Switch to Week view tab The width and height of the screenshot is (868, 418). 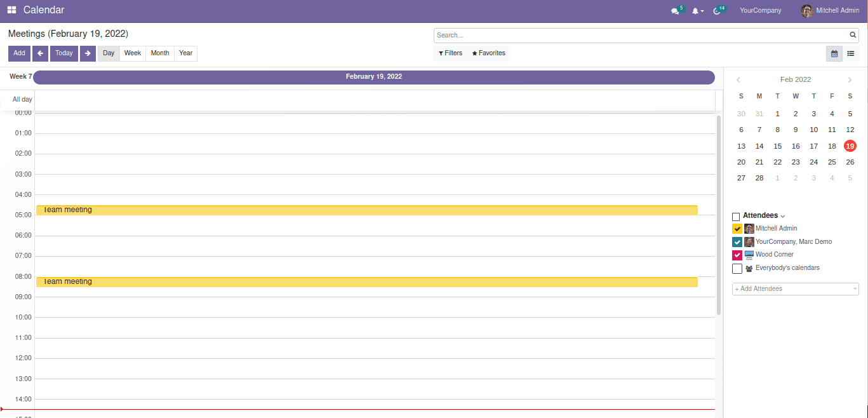[x=133, y=53]
